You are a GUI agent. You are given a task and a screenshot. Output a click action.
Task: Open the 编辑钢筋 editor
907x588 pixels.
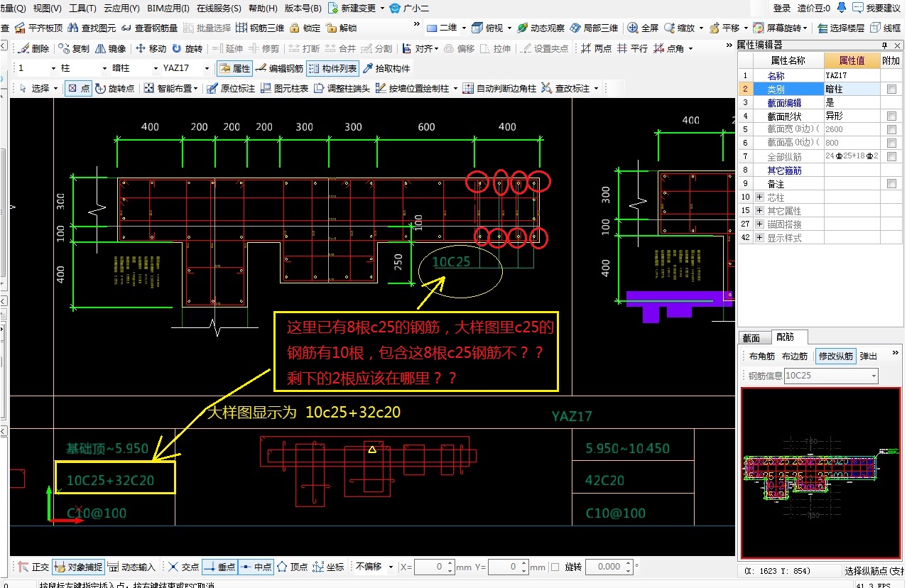(279, 69)
